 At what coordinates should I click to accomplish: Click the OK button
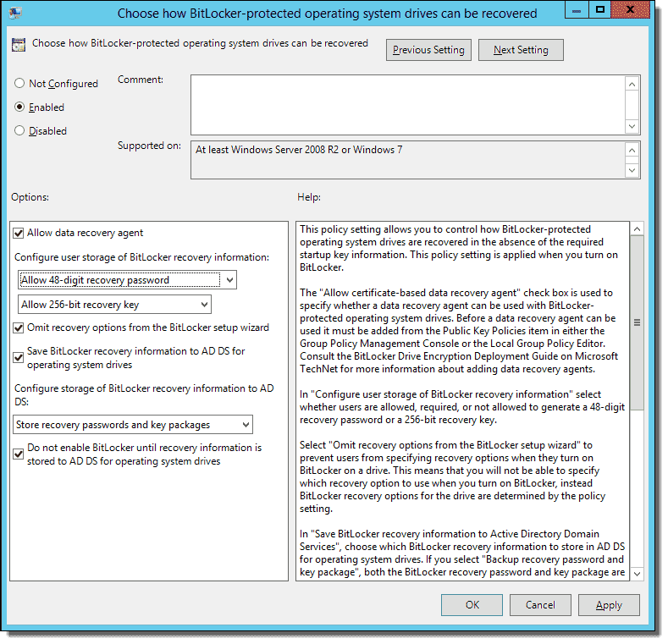[x=473, y=606]
